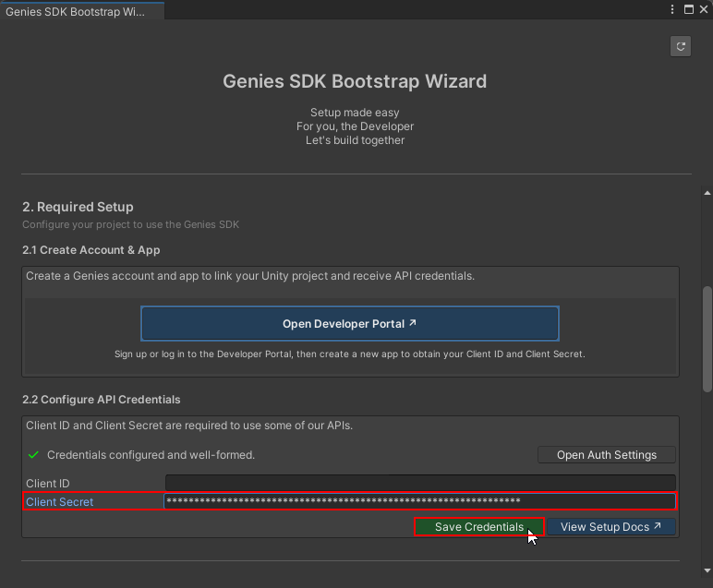
Task: Click the refresh icon in the wizard's top right
Action: [x=681, y=46]
